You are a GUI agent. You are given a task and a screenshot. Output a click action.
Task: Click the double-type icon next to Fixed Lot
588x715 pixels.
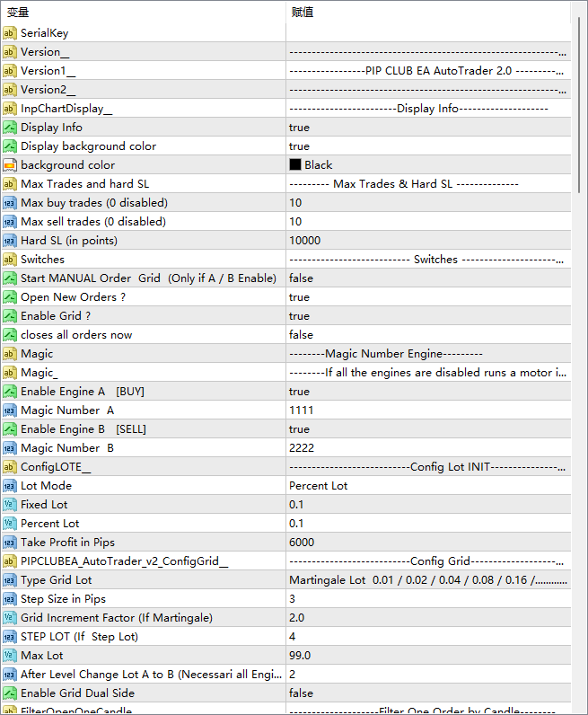tap(10, 505)
